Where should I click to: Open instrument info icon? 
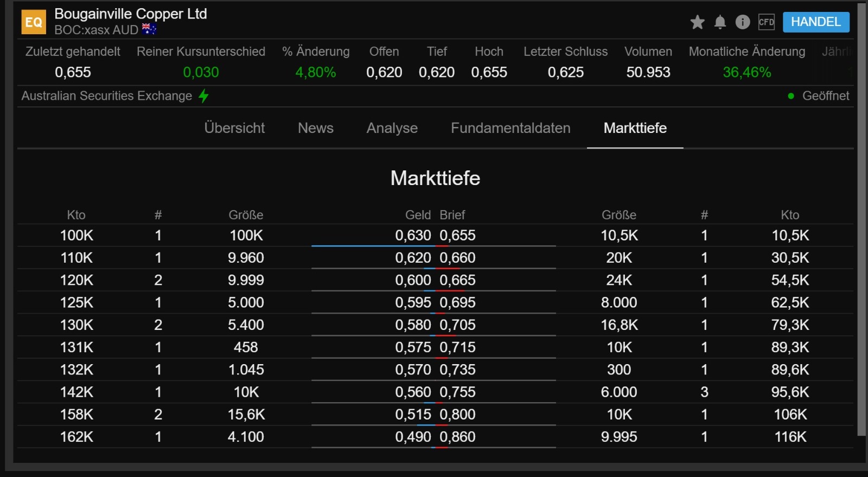coord(743,22)
